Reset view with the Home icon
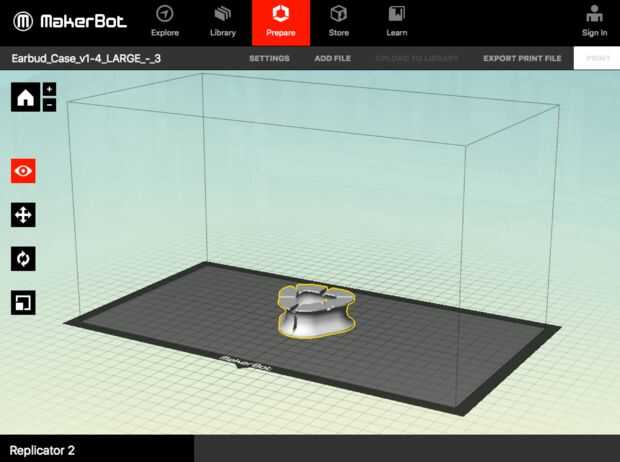Image resolution: width=620 pixels, height=462 pixels. 25,97
